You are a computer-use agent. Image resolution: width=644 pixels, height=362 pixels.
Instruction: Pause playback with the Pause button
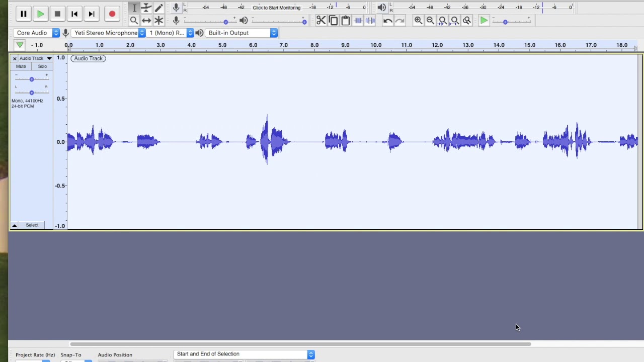click(x=23, y=14)
